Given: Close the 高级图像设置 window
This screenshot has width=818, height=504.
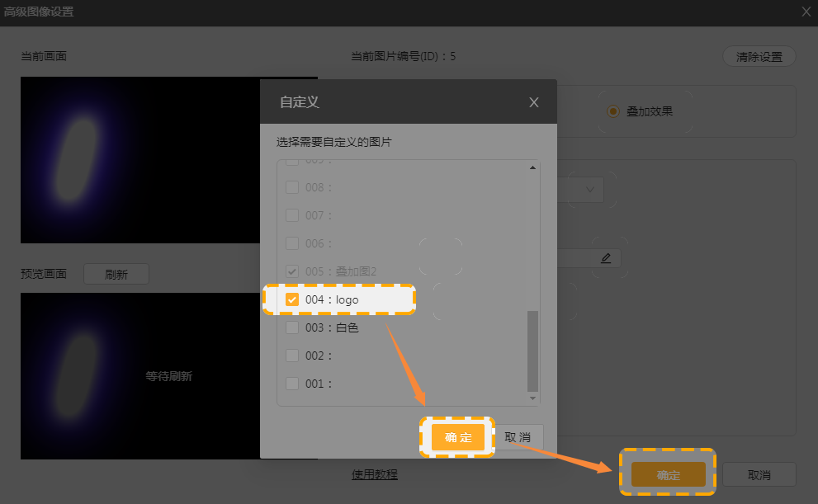Looking at the screenshot, I should 806,12.
